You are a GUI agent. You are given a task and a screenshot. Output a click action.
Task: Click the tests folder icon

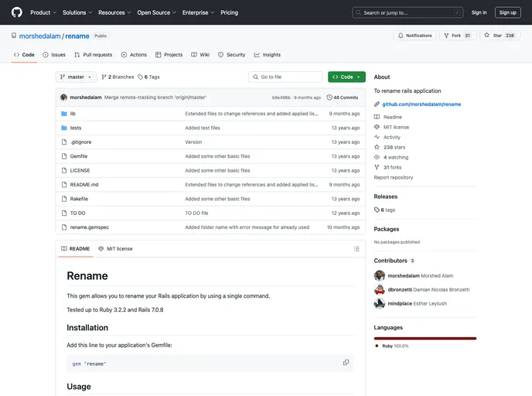coord(63,128)
